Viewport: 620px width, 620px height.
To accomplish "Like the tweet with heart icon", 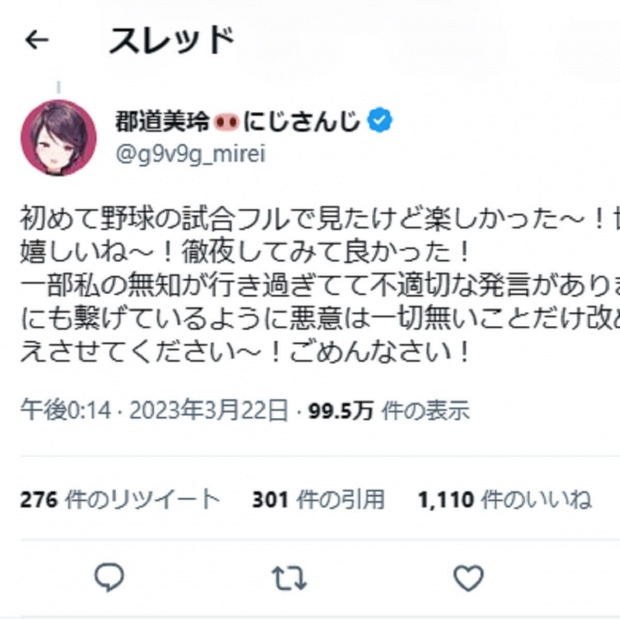I will pyautogui.click(x=469, y=578).
